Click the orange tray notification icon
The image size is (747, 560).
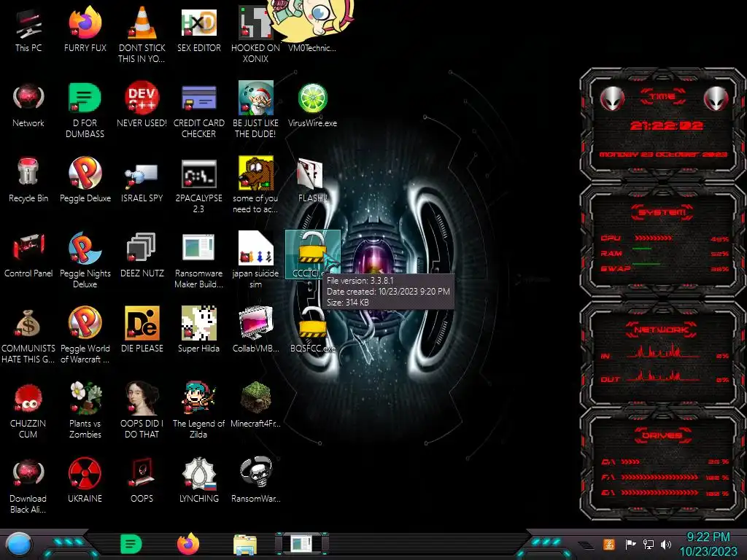click(608, 544)
